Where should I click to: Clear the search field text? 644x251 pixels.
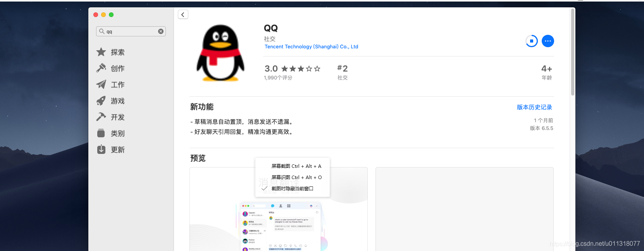pyautogui.click(x=161, y=31)
